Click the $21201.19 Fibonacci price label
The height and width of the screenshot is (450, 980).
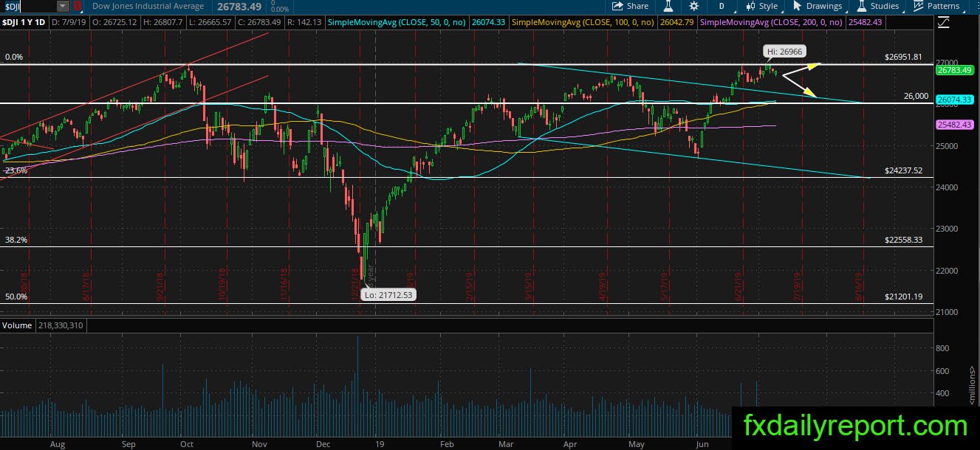pos(904,297)
